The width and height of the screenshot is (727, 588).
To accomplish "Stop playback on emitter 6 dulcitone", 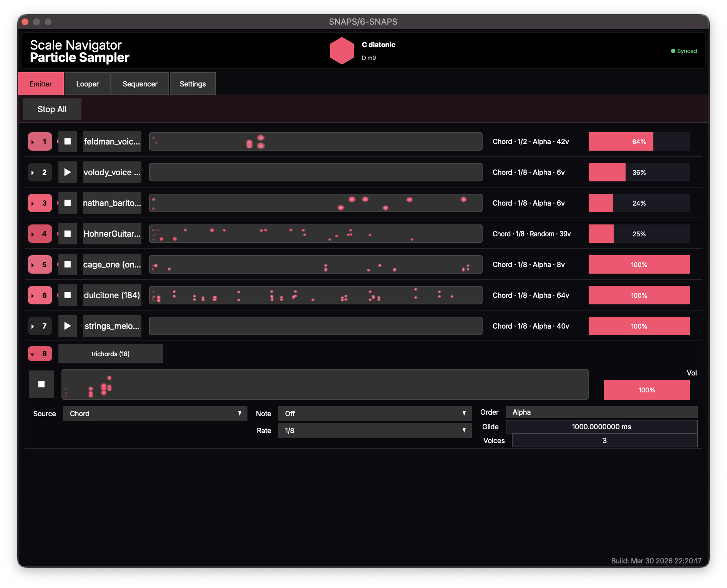I will pos(68,295).
